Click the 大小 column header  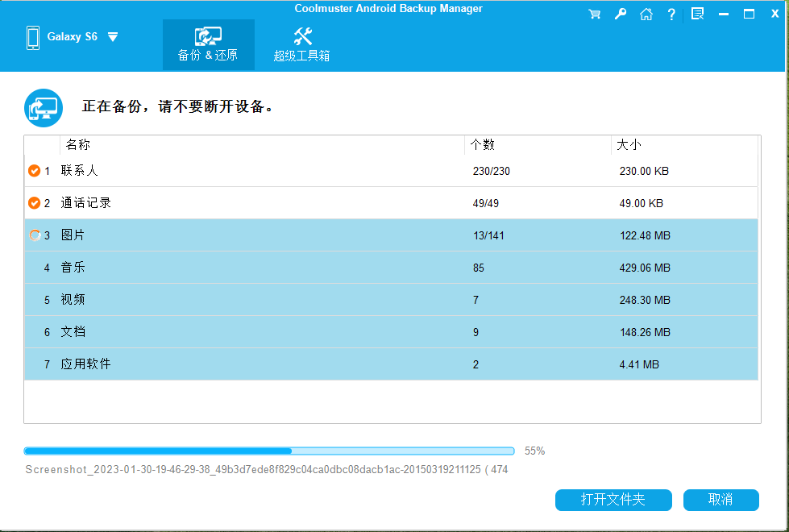pyautogui.click(x=629, y=145)
